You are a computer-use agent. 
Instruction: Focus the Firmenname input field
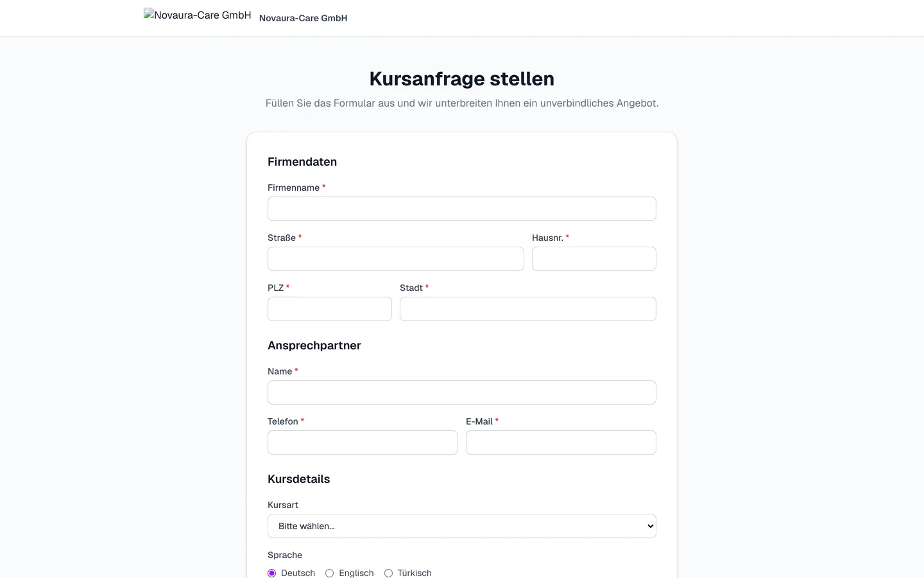click(462, 209)
